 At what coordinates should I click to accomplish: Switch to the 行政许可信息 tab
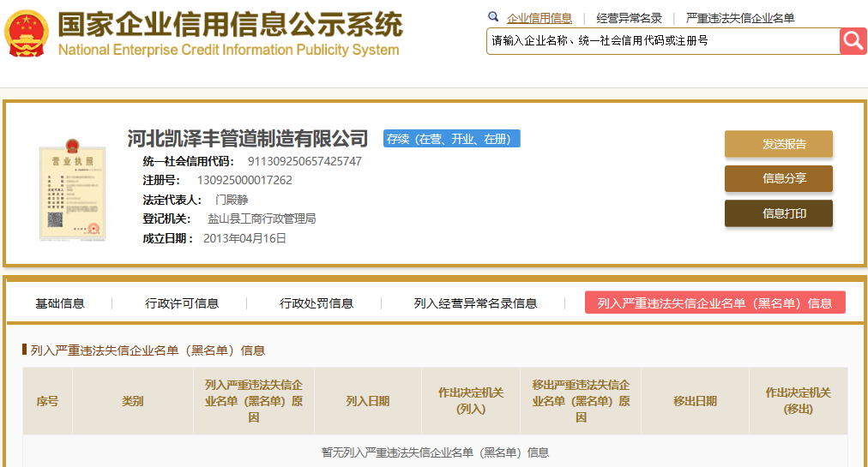(x=182, y=303)
